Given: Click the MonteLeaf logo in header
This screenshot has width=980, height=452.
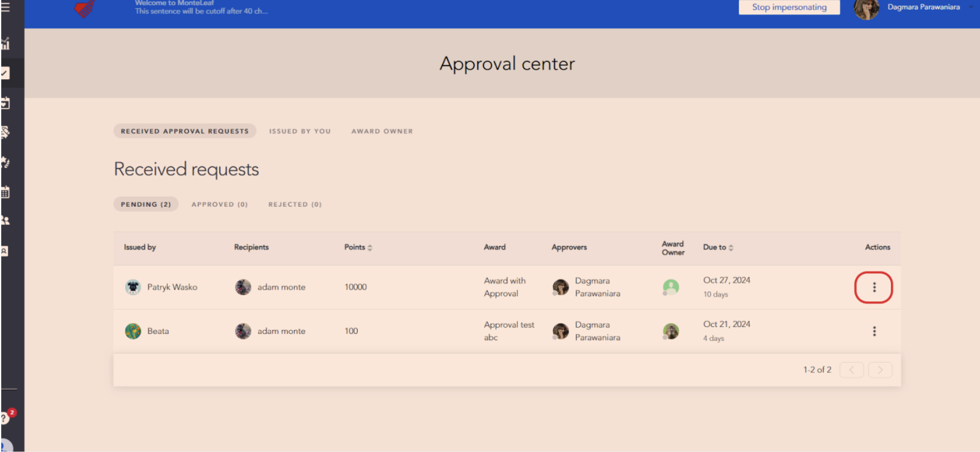Looking at the screenshot, I should pos(85,8).
